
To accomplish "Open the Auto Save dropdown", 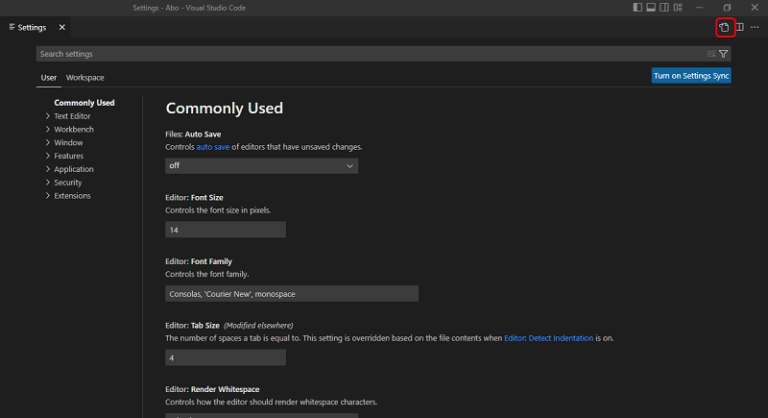I will (261, 165).
